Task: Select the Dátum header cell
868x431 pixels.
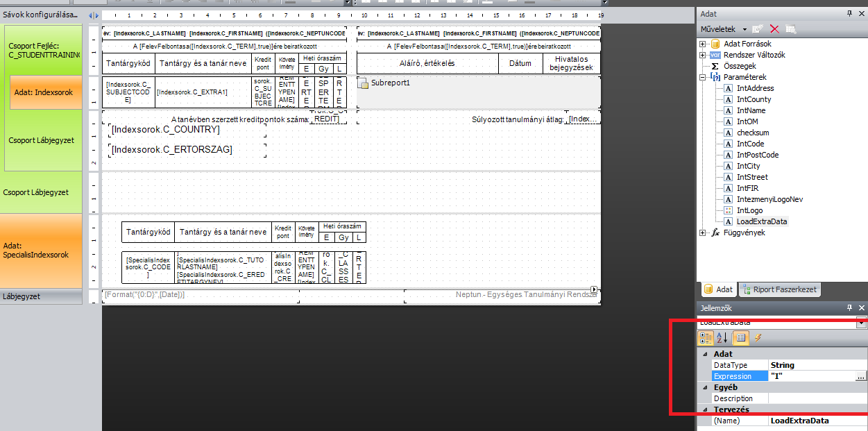Action: pos(520,63)
